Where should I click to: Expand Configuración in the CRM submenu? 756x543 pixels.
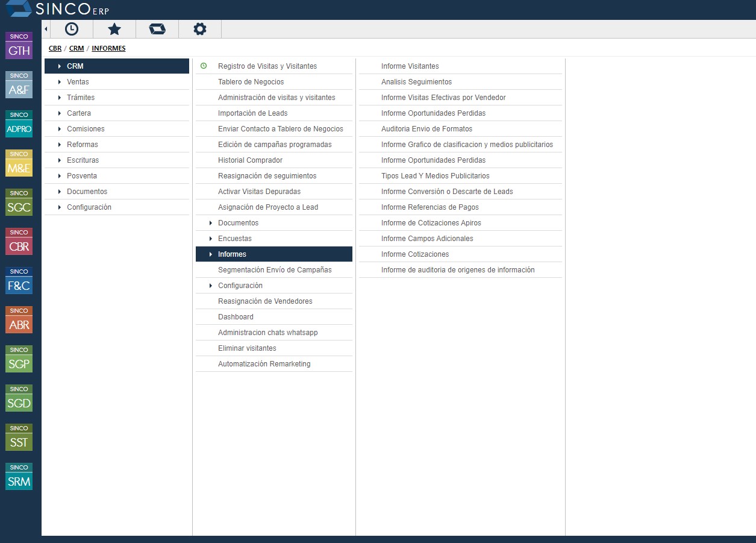240,285
